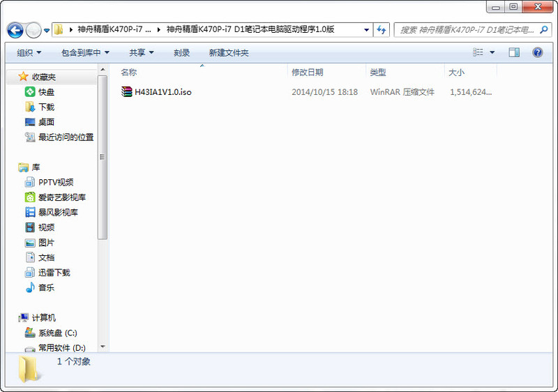Click the refresh button beside address bar
The height and width of the screenshot is (392, 558).
[x=382, y=30]
